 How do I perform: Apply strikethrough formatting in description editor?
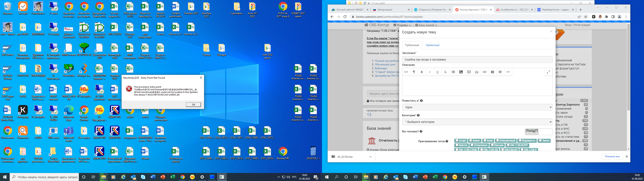point(445,72)
